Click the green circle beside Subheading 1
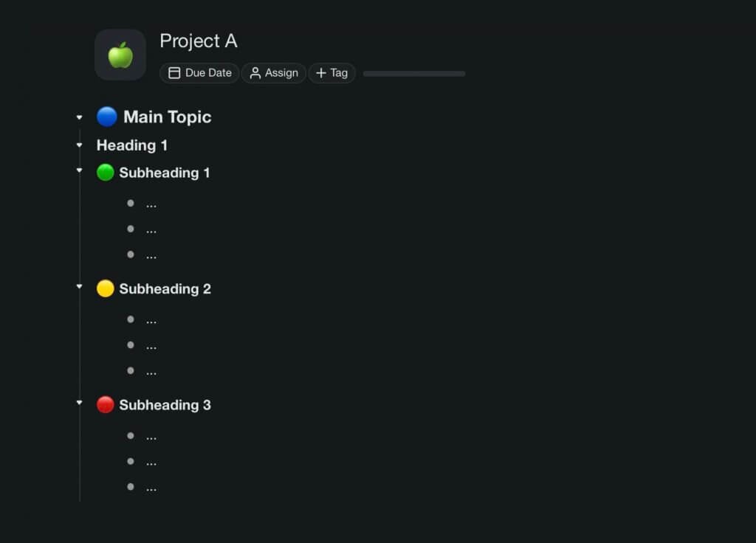Image resolution: width=756 pixels, height=543 pixels. click(106, 172)
